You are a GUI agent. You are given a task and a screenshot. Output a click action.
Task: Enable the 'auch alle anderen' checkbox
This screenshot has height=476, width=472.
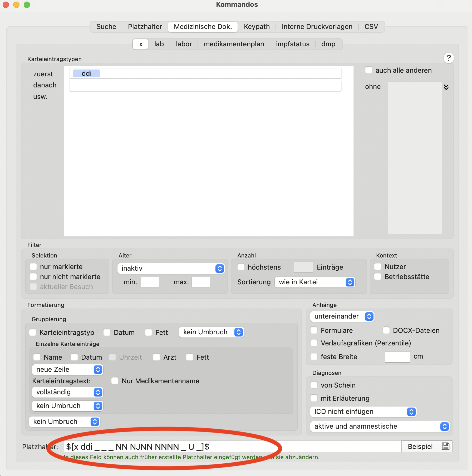(368, 70)
